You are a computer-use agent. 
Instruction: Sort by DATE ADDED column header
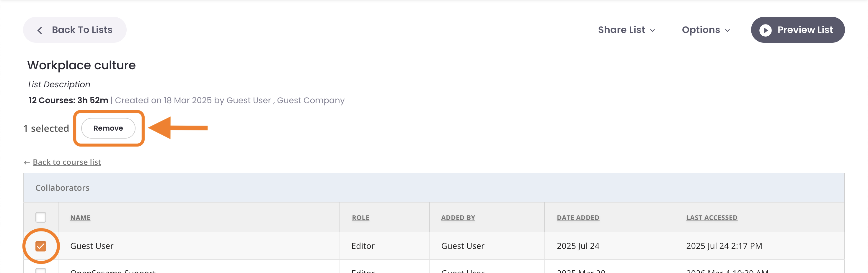click(x=578, y=218)
